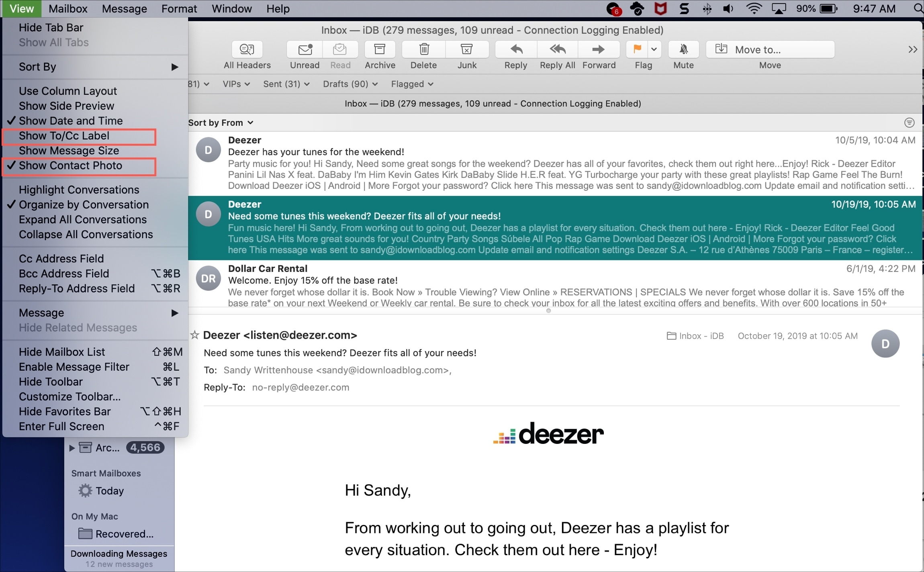Open the Sort by From dropdown
The width and height of the screenshot is (924, 572).
(221, 123)
